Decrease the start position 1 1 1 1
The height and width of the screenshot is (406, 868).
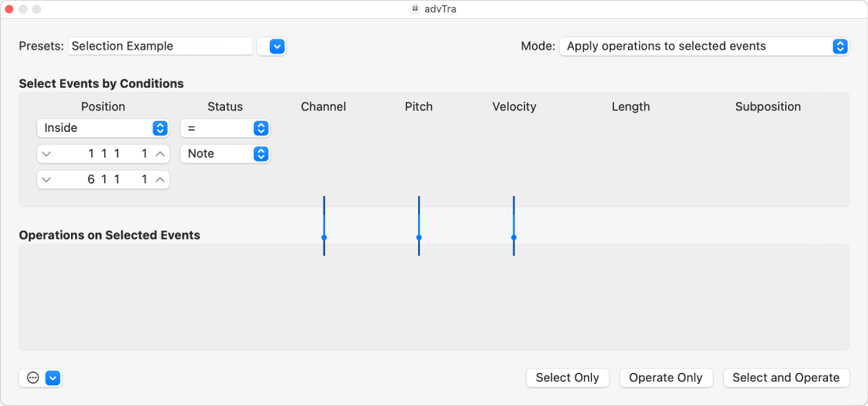coord(46,154)
